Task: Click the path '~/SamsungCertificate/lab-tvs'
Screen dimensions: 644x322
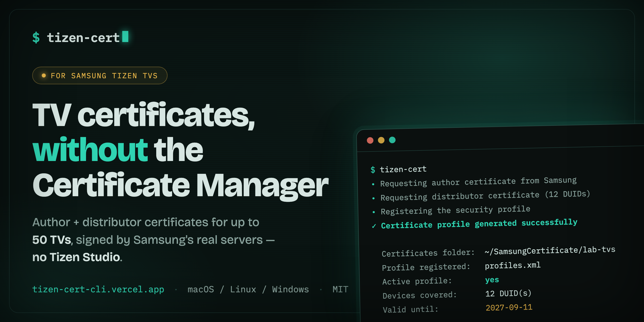Action: click(550, 250)
